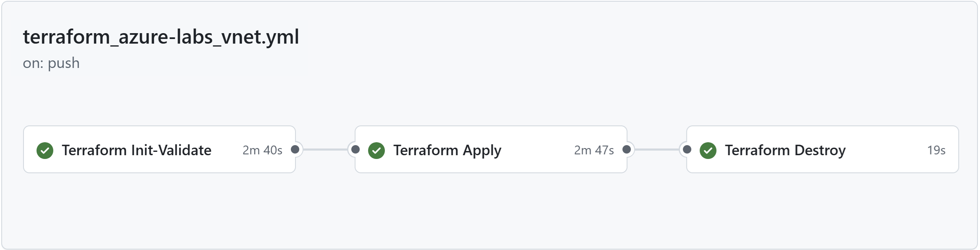Screen dimensions: 980x250
Task: Click the connector line between Apply and Destroy
Action: pos(657,149)
